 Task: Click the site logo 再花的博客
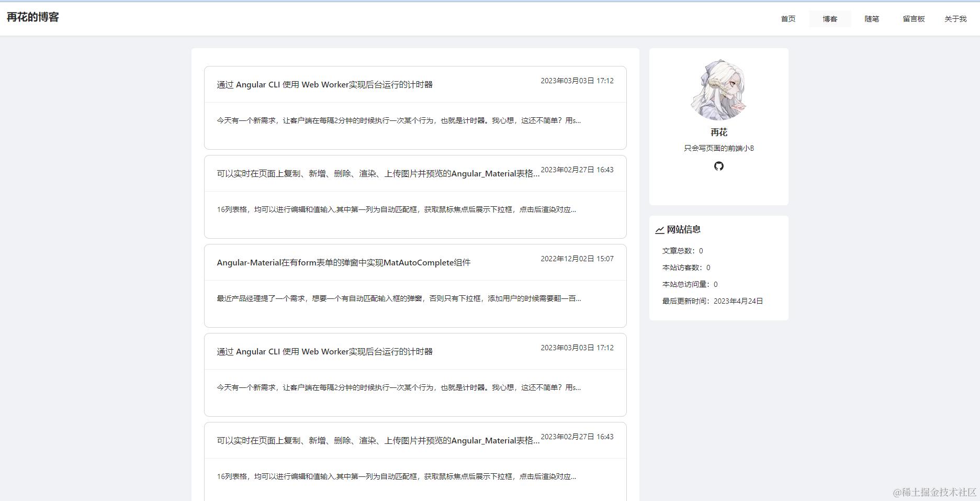[x=32, y=17]
